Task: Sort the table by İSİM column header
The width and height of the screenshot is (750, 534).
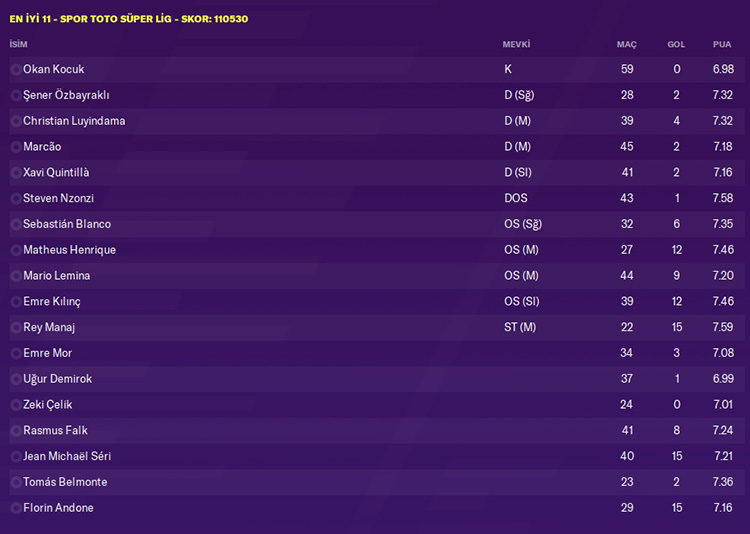Action: pos(18,45)
